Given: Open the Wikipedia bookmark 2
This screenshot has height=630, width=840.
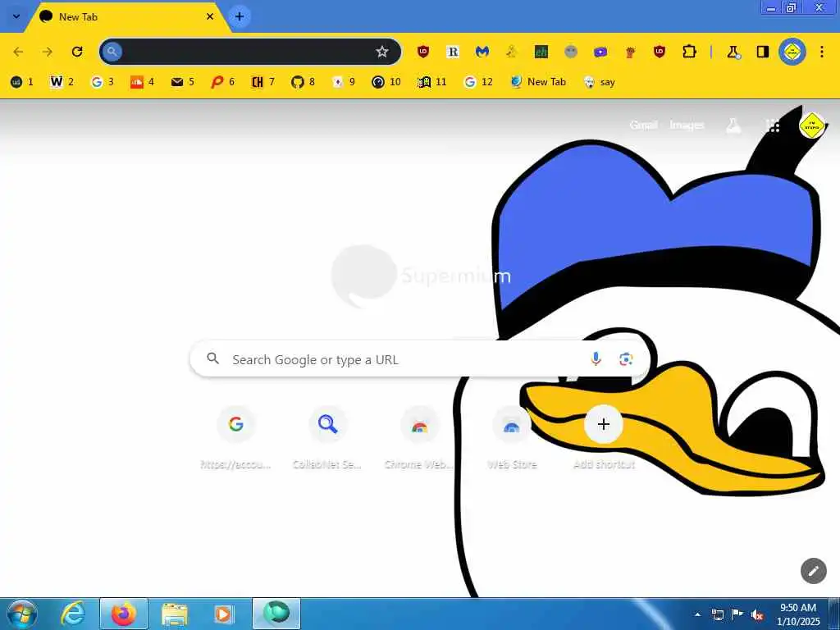Looking at the screenshot, I should click(x=62, y=82).
